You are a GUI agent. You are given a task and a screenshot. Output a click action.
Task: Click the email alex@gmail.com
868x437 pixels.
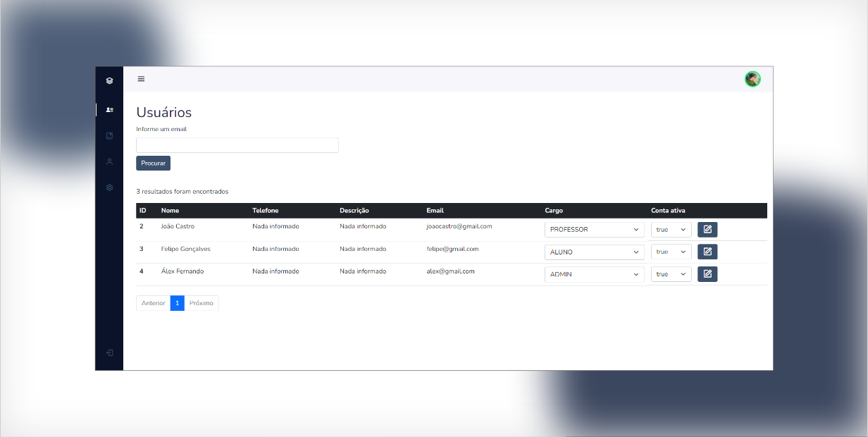(x=450, y=271)
